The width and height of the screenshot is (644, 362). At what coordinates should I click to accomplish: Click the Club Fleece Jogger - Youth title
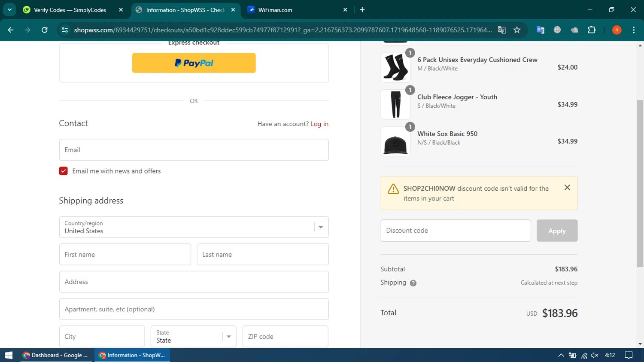pos(457,97)
